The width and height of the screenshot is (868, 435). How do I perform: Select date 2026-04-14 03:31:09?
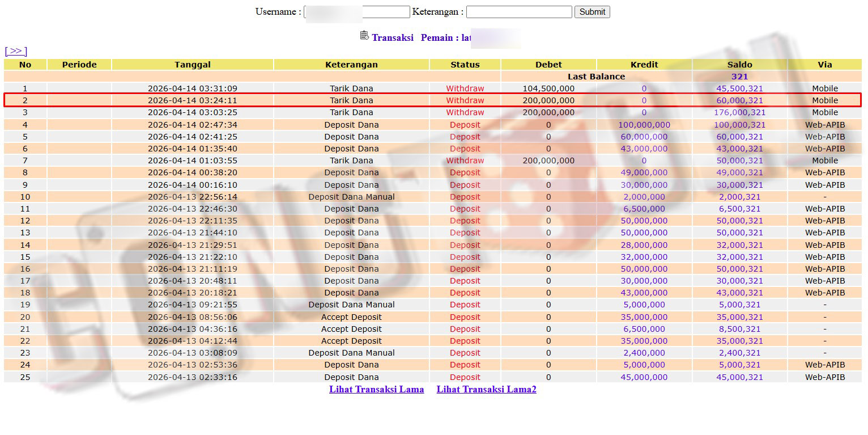[x=193, y=88]
